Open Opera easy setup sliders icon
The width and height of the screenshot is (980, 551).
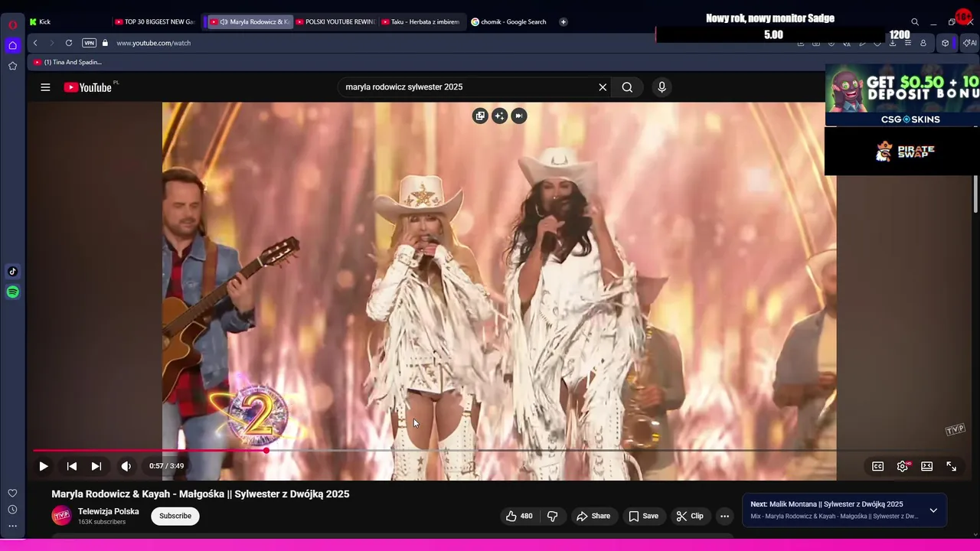click(x=908, y=43)
